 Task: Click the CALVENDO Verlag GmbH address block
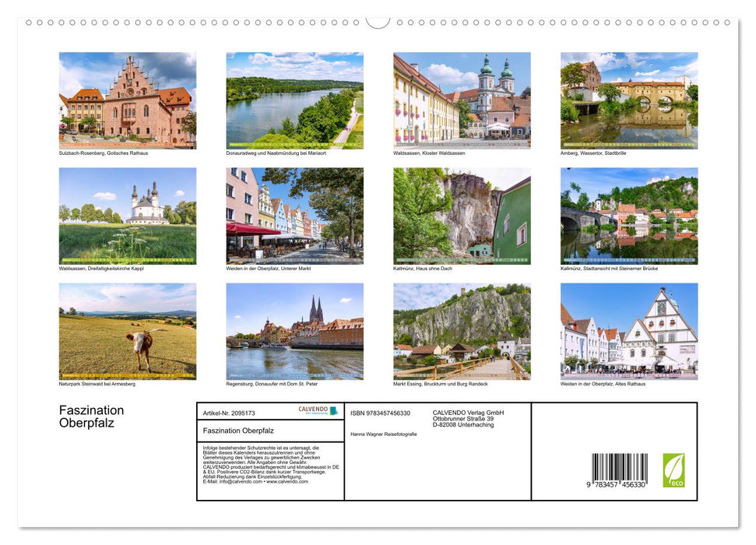tap(467, 418)
